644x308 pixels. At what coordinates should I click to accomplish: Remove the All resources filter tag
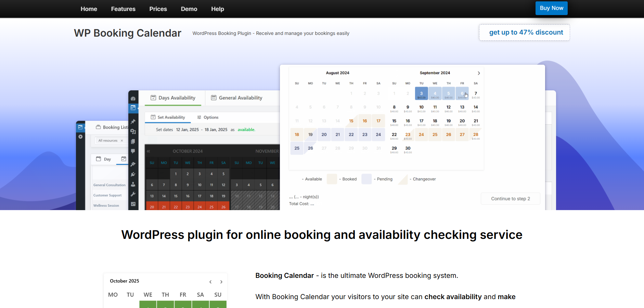point(122,141)
